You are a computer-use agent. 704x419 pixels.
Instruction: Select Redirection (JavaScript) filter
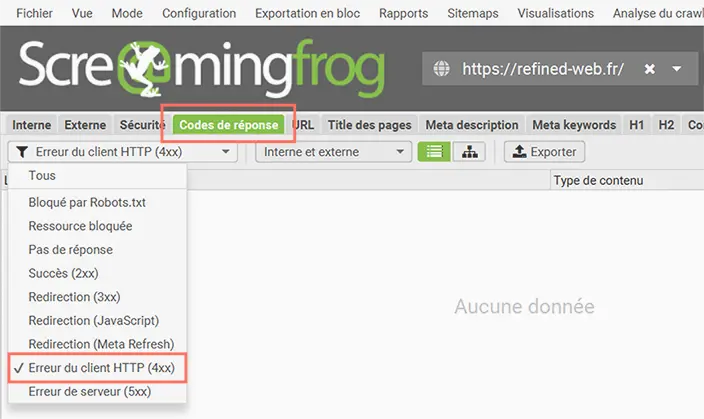point(97,321)
